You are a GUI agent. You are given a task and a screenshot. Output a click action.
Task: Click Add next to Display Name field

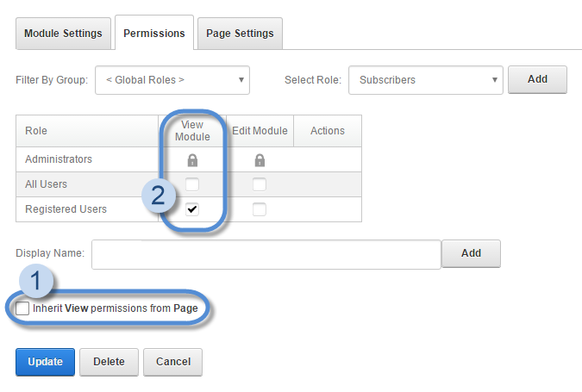(471, 253)
